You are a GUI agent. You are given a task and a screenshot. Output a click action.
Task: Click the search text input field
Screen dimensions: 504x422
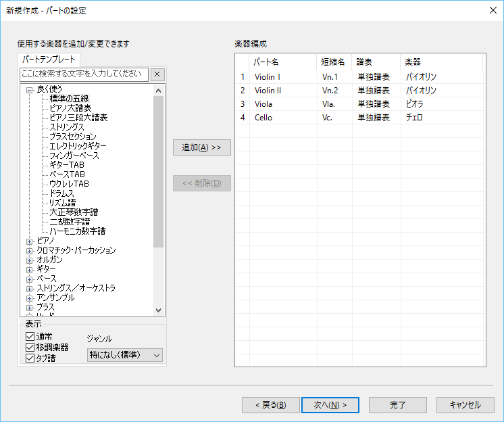pos(84,74)
